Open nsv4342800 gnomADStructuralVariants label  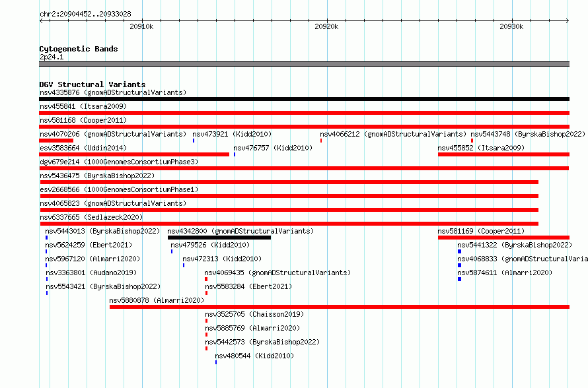tap(240, 231)
